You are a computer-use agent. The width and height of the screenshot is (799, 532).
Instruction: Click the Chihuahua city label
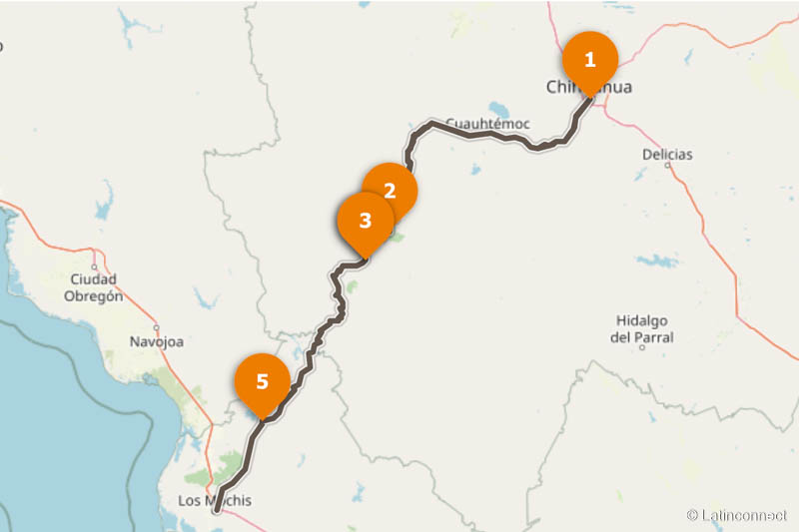click(x=589, y=87)
